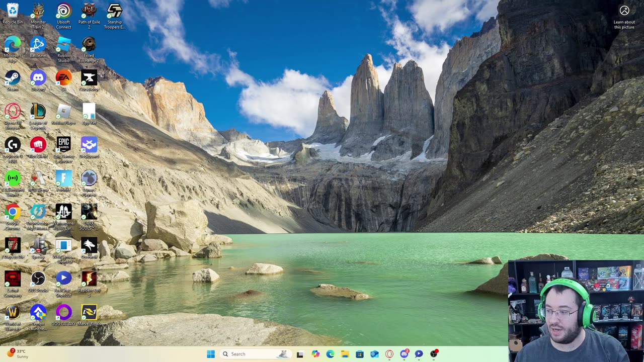
Task: Launch Copilot from the taskbar
Action: point(315,354)
